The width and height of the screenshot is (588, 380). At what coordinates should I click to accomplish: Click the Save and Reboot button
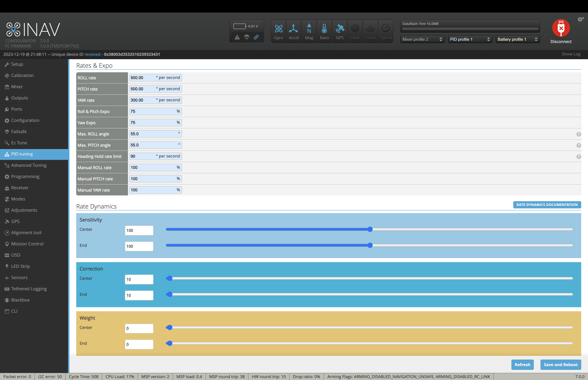pos(560,365)
